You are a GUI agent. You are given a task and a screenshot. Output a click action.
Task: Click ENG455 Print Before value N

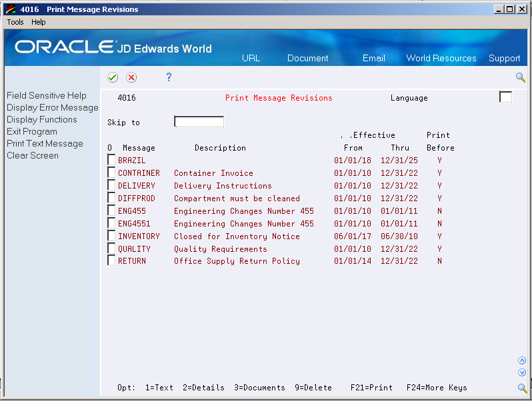coord(439,211)
